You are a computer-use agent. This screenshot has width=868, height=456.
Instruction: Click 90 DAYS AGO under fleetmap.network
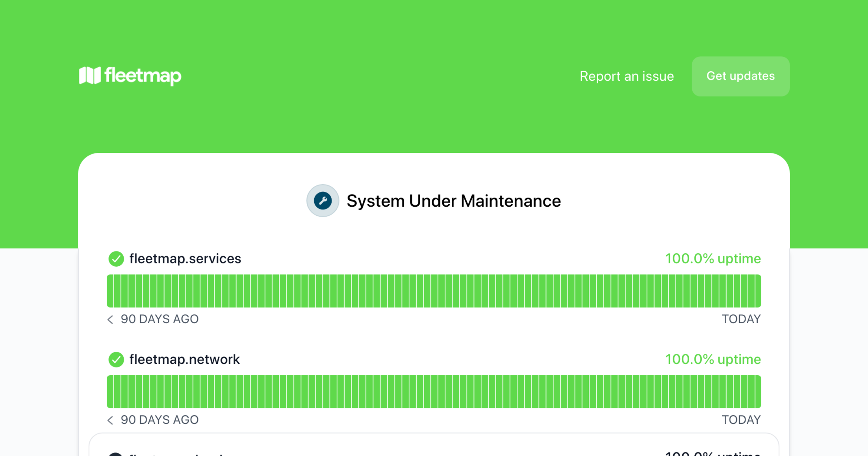[159, 420]
